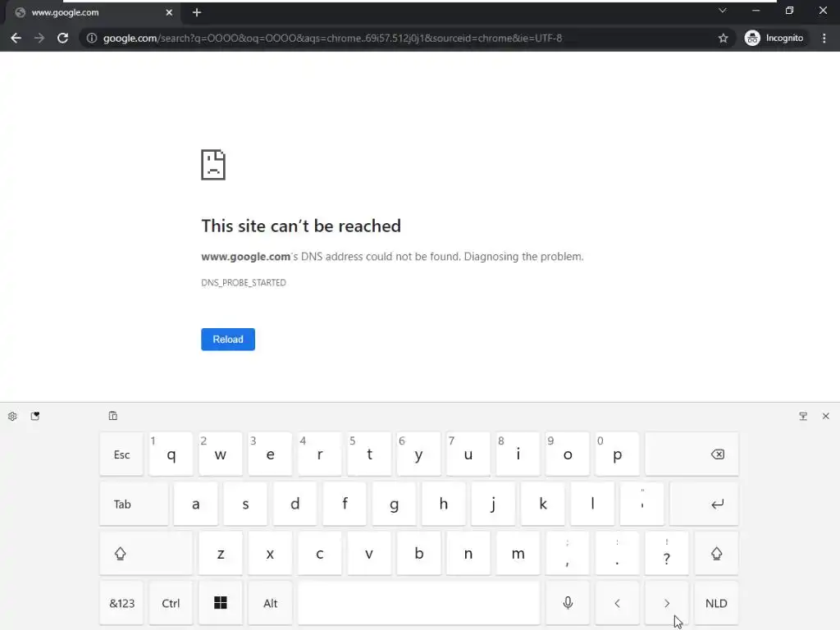Open touch keyboard settings gear
This screenshot has width=840, height=630.
coord(12,416)
